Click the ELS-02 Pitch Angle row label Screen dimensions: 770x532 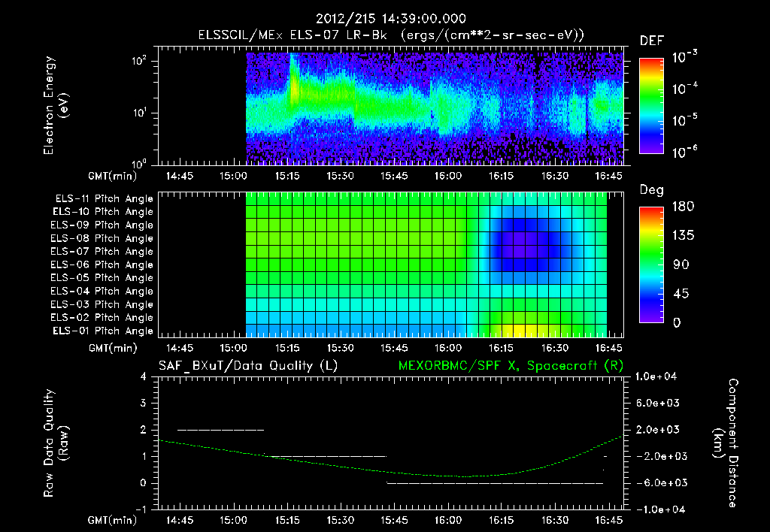102,318
